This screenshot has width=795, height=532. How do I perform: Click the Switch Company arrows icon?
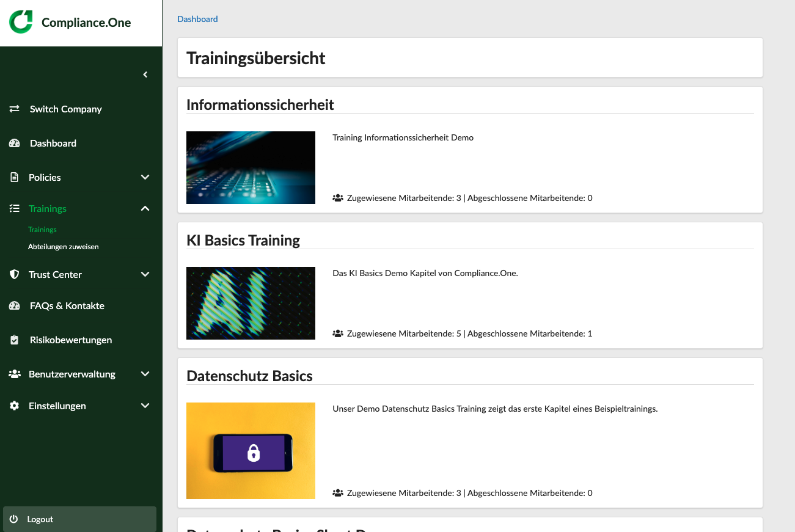coord(15,109)
